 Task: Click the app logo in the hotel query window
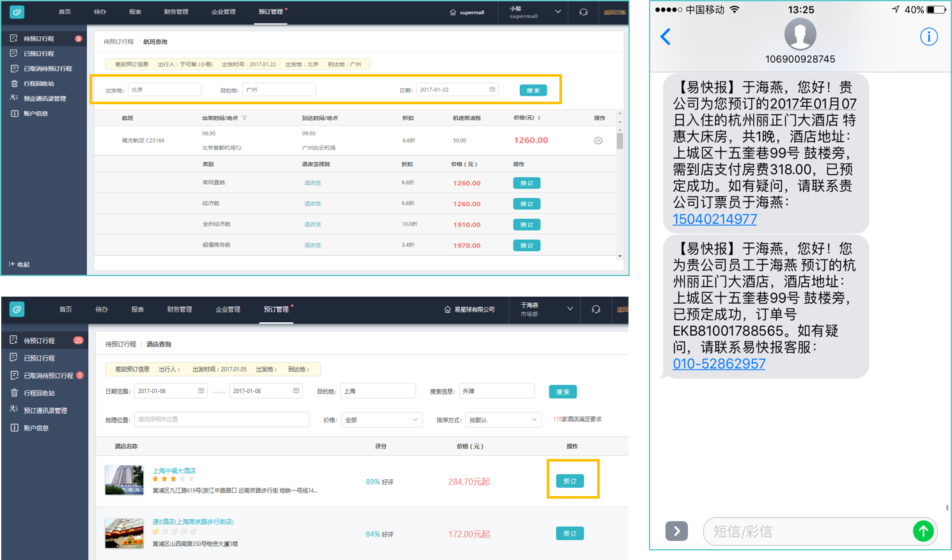pos(17,309)
